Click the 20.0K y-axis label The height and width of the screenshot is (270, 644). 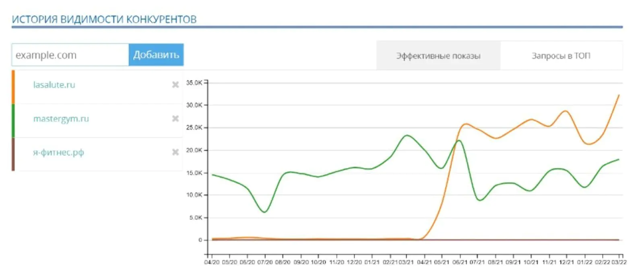click(194, 150)
